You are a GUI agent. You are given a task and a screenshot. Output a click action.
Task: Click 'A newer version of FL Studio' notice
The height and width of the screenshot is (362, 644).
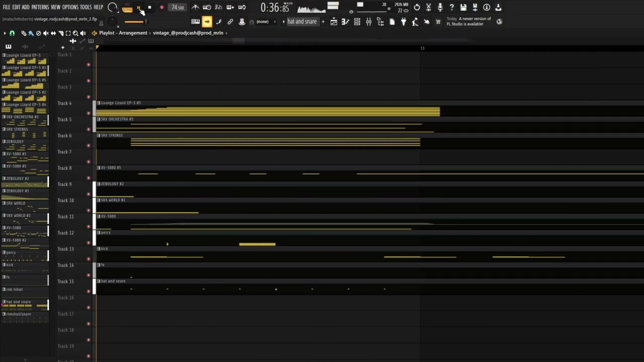468,21
